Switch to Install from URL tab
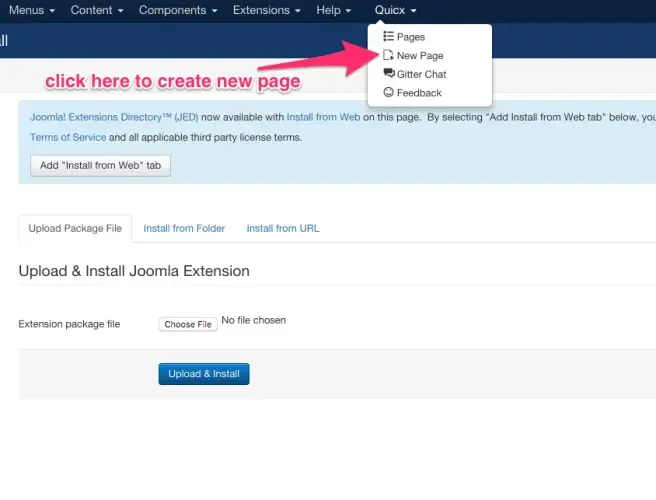The height and width of the screenshot is (500, 656). click(283, 228)
